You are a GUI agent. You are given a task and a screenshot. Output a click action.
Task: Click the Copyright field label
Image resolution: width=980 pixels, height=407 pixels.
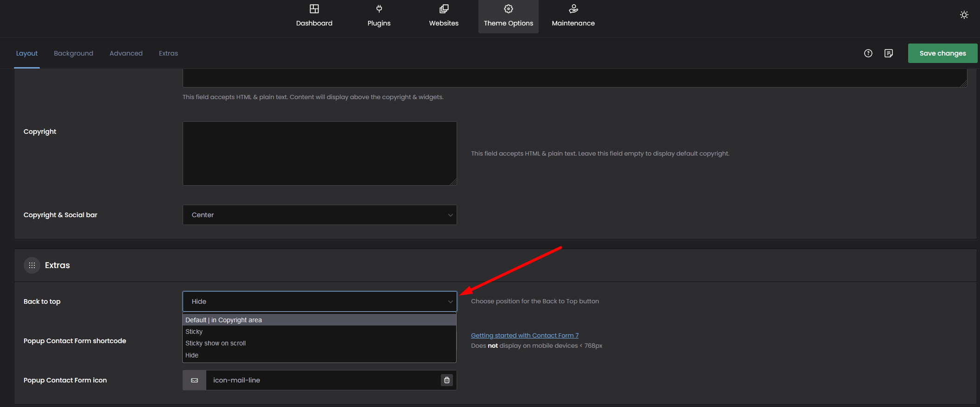tap(40, 131)
